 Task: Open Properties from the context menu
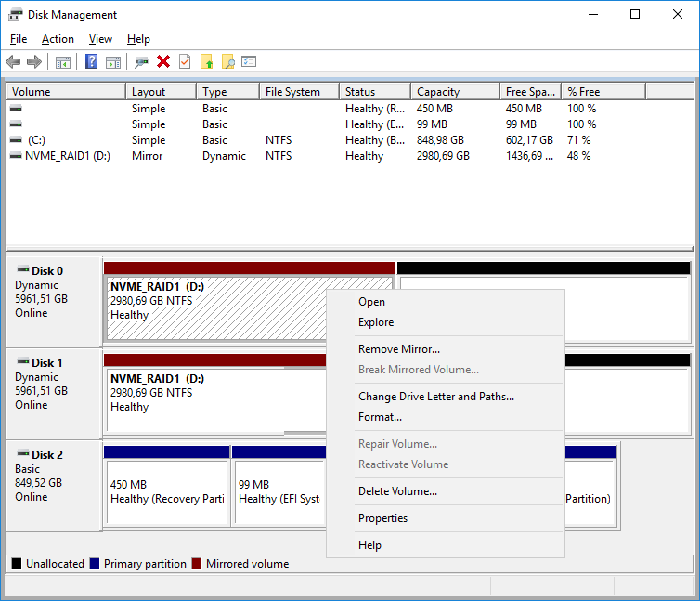(x=446, y=518)
